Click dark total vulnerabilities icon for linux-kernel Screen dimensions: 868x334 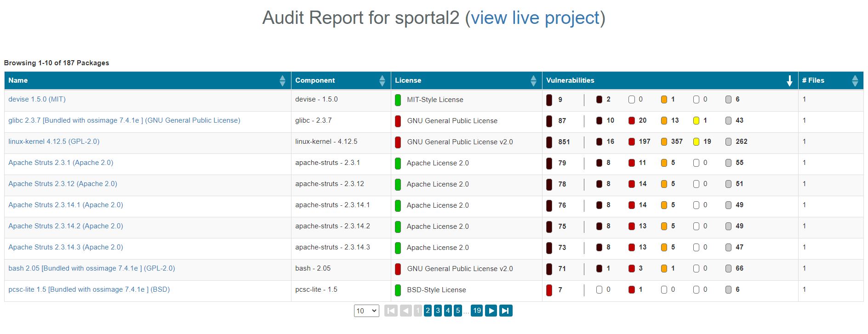click(549, 142)
